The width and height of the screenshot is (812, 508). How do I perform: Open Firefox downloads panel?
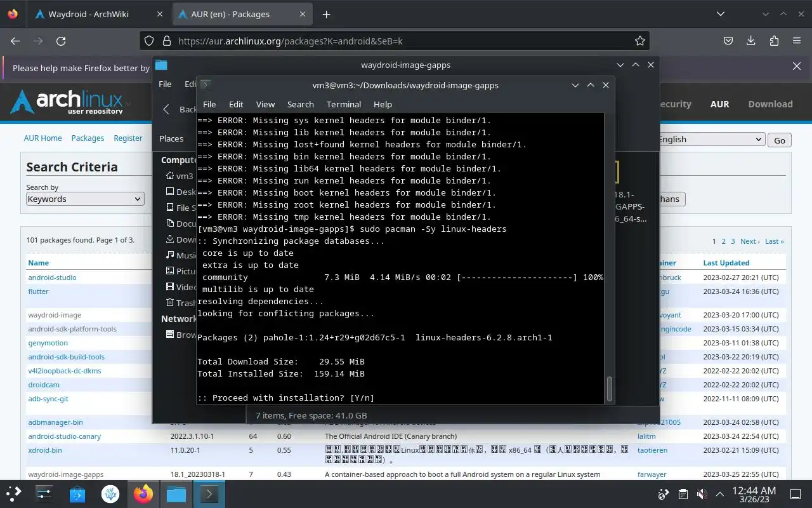(751, 41)
